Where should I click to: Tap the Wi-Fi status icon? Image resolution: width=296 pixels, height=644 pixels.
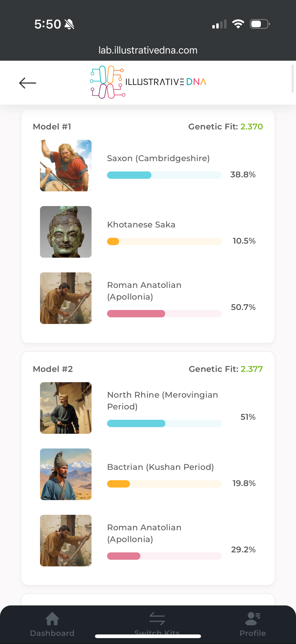pyautogui.click(x=238, y=24)
